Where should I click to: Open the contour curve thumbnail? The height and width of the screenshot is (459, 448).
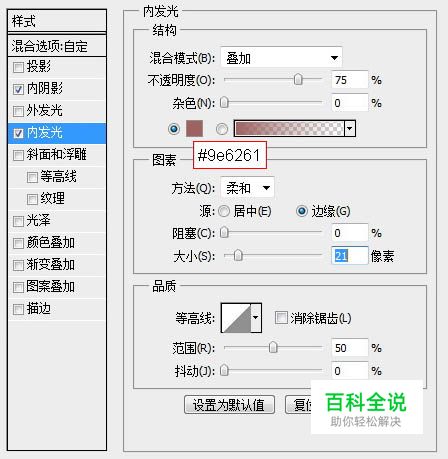(x=236, y=318)
